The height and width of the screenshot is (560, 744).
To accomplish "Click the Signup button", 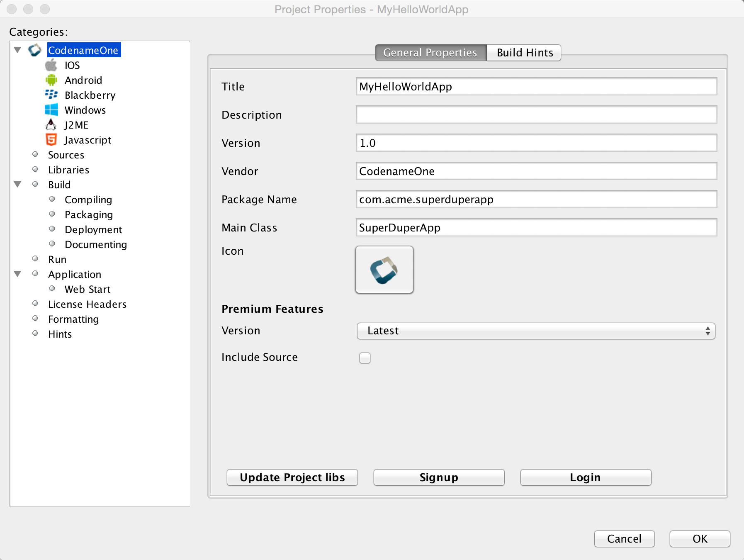I will 439,477.
